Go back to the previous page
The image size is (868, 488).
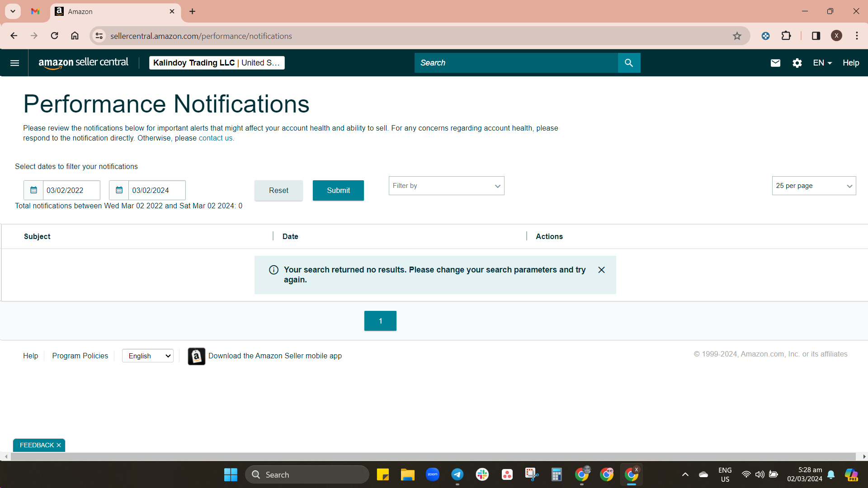14,36
